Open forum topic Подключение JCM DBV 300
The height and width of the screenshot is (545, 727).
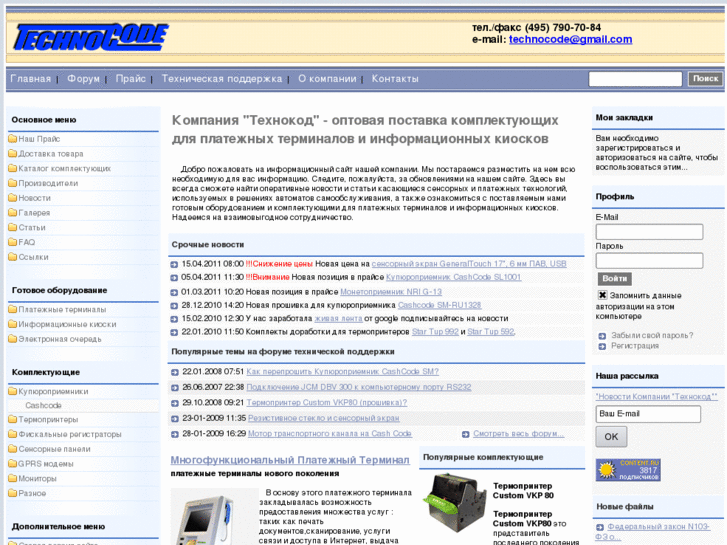(358, 387)
